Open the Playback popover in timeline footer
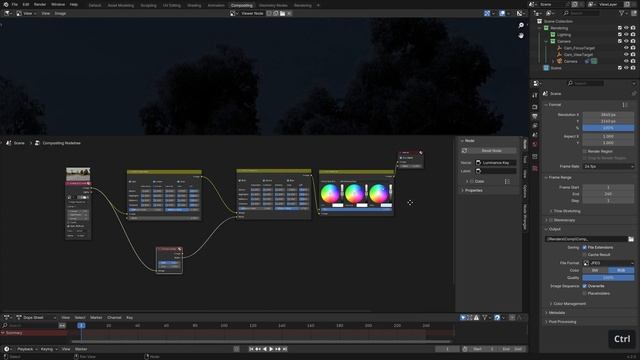 (27, 349)
